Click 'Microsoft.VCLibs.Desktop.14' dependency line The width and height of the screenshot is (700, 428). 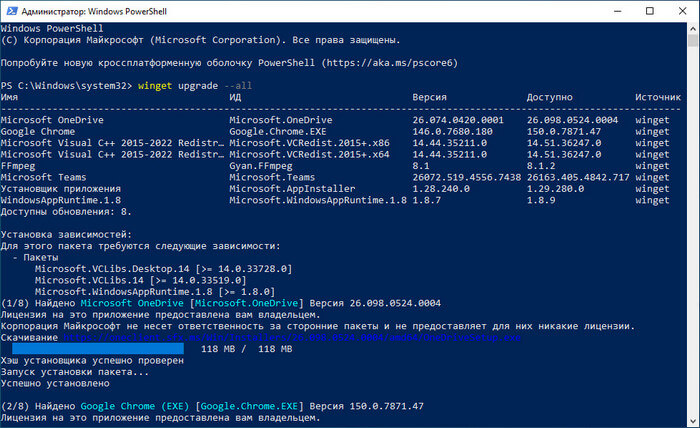tap(163, 269)
